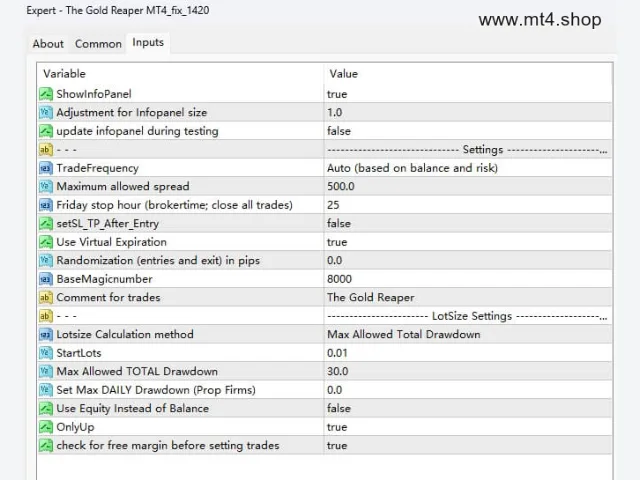Click the LotSize Settings separator value text
This screenshot has width=640, height=480.
click(467, 316)
